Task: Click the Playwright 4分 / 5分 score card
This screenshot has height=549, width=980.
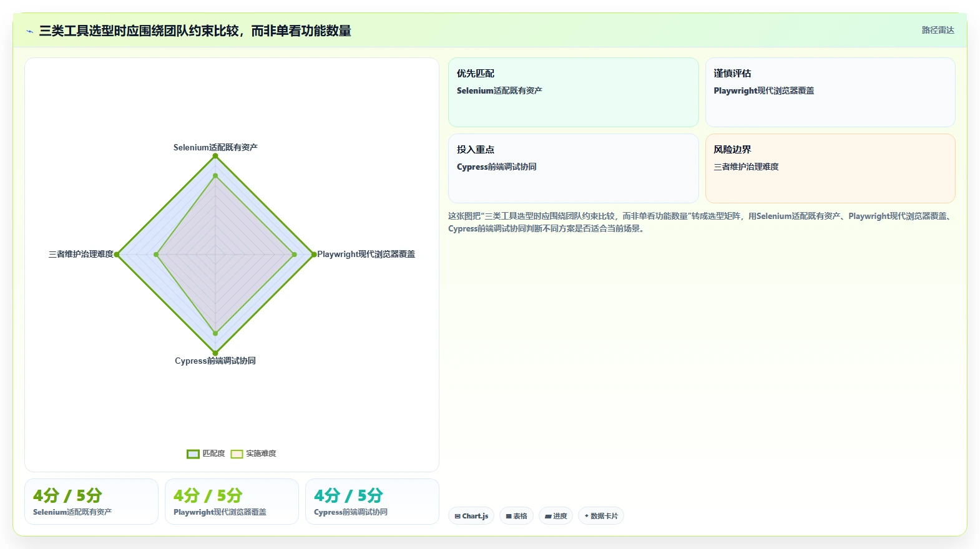Action: [232, 502]
